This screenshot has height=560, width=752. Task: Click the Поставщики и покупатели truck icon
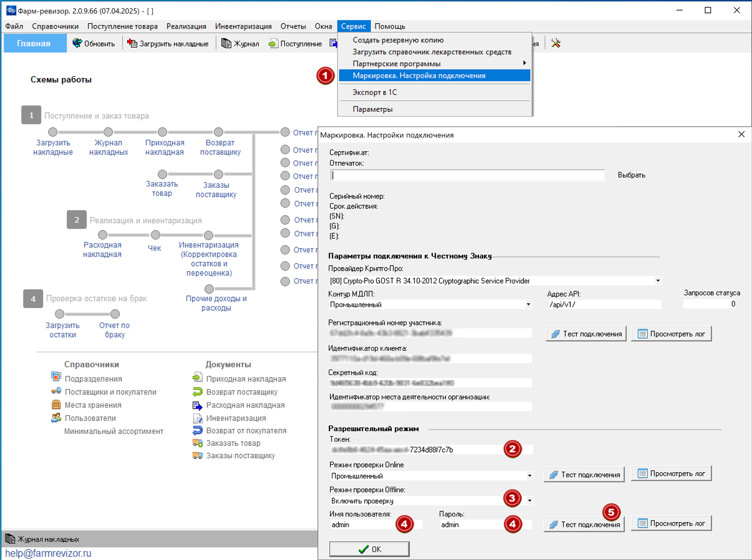[56, 391]
